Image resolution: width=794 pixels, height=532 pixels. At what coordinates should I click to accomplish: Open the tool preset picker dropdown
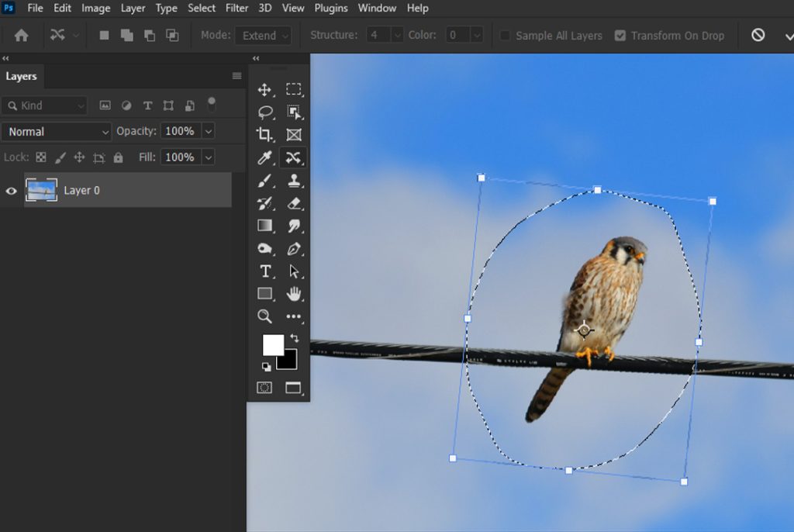coord(76,35)
